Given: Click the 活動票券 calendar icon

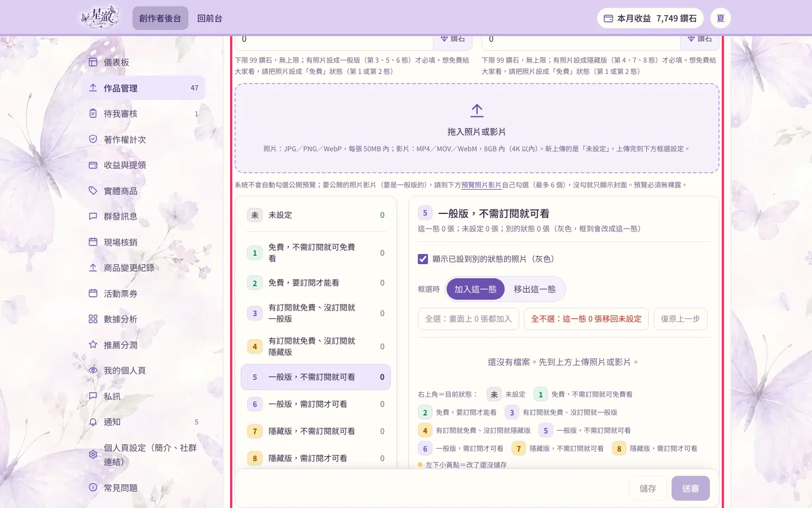Looking at the screenshot, I should coord(93,294).
